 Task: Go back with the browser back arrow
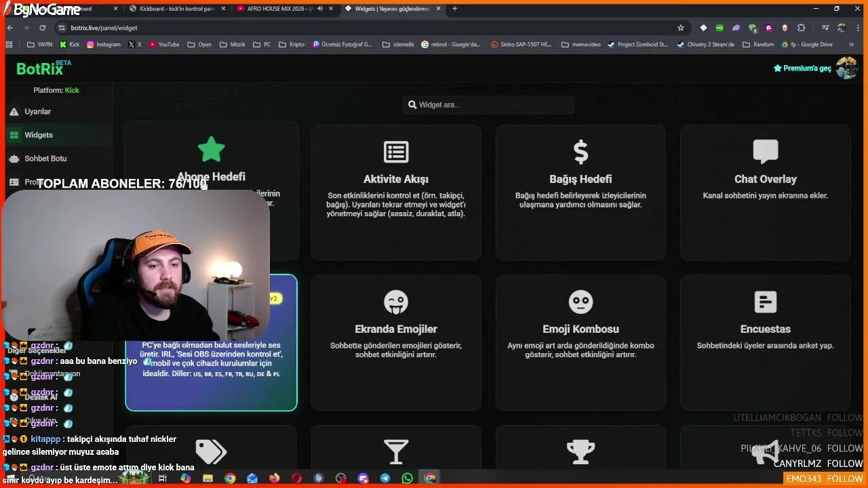pos(10,28)
